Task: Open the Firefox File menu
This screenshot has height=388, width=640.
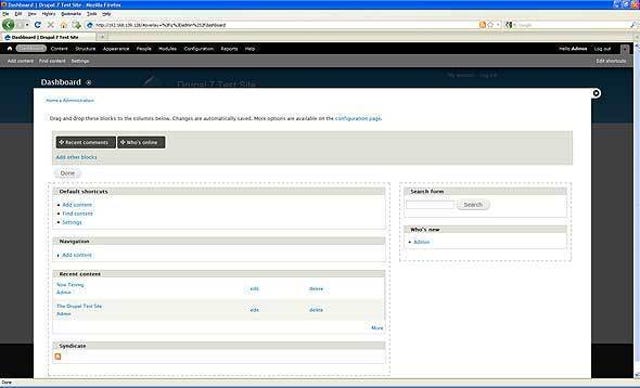Action: coord(5,14)
